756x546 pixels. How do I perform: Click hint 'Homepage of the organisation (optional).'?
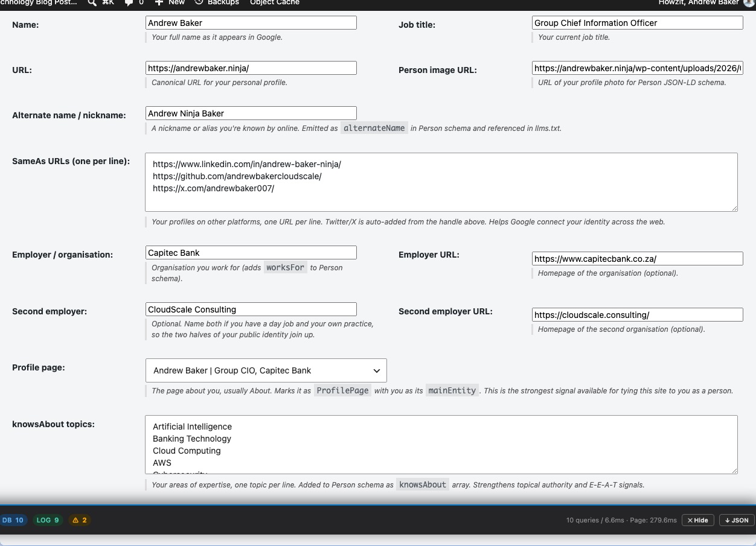[608, 273]
